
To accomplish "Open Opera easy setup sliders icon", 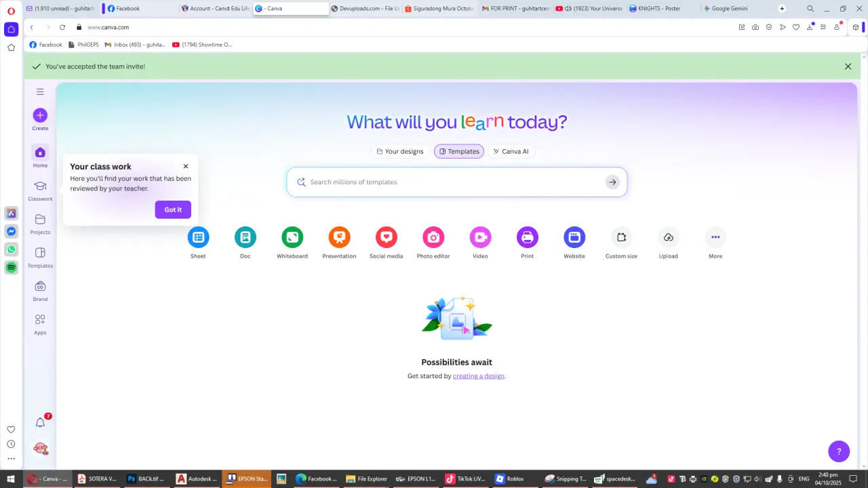I will click(823, 27).
